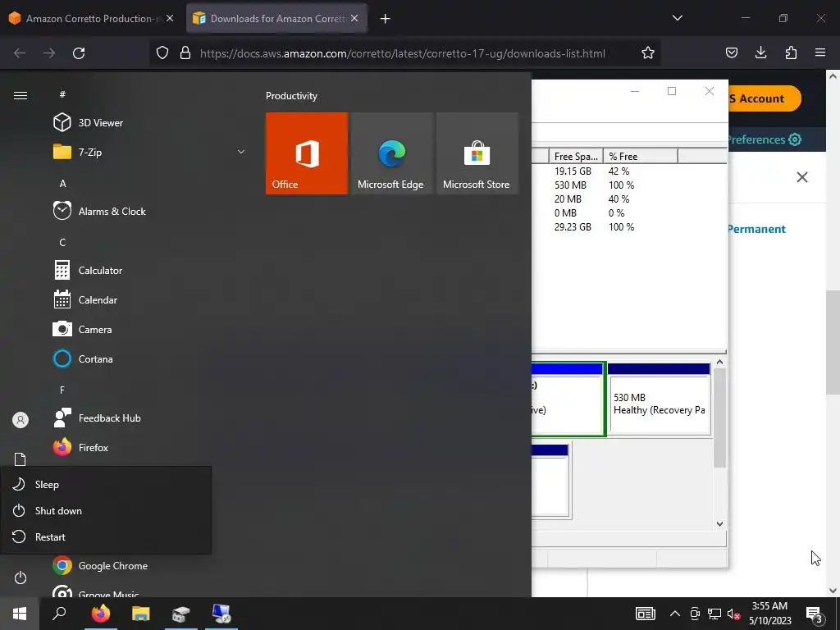Open the Microsoft Store tile
This screenshot has width=840, height=630.
point(477,153)
